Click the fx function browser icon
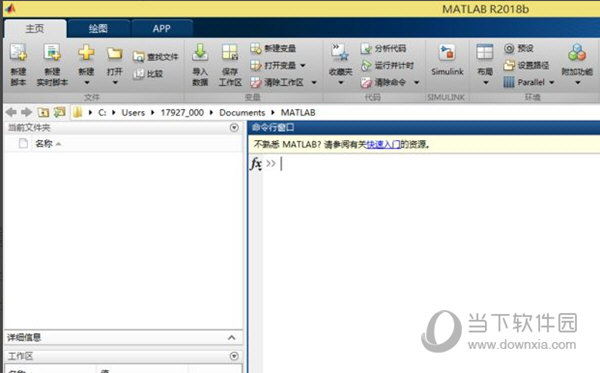 [x=256, y=164]
